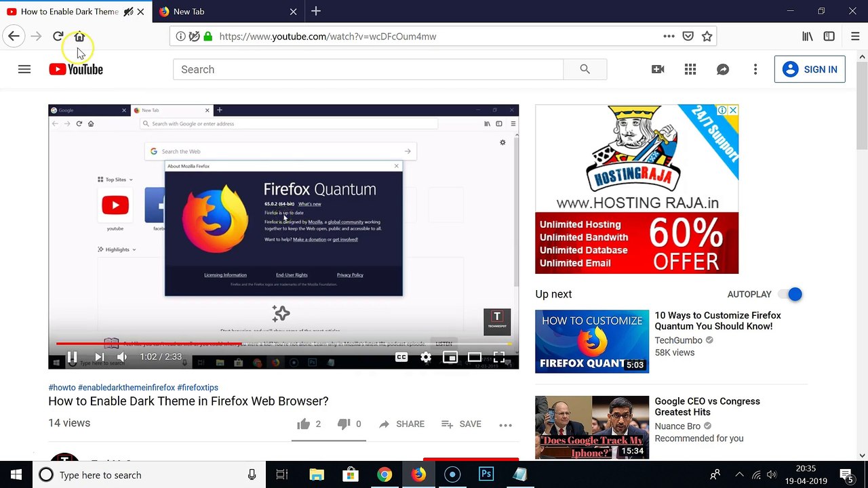This screenshot has height=488, width=868.
Task: Open YouTube settings three-dot menu
Action: tap(755, 69)
